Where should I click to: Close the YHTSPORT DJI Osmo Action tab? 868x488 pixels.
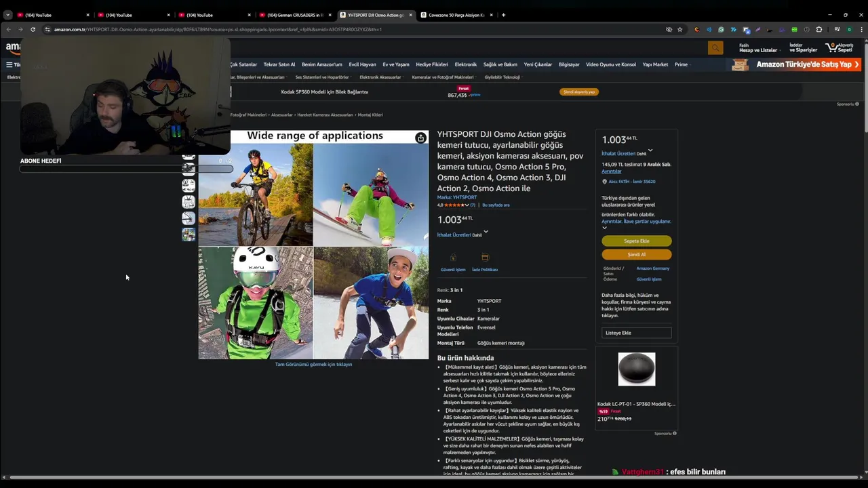[x=410, y=15]
